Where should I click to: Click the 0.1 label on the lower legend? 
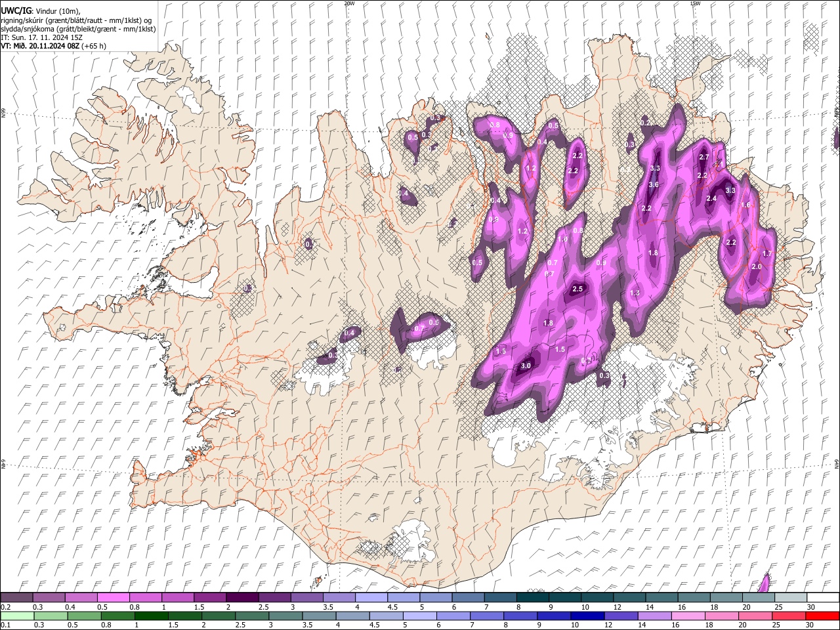(x=5, y=625)
